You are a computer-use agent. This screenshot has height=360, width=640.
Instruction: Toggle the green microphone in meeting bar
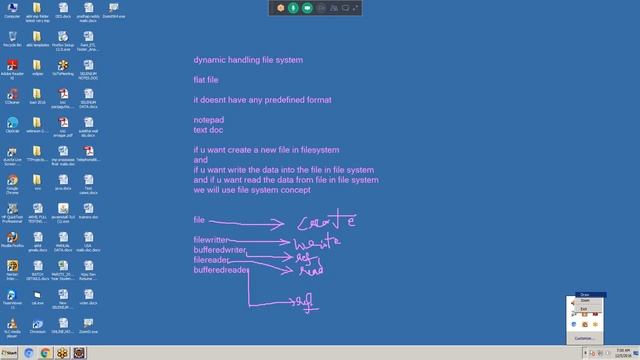click(293, 8)
